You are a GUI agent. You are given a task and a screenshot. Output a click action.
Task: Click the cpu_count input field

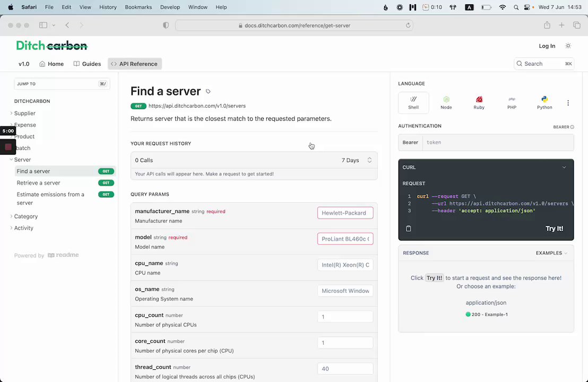345,316
